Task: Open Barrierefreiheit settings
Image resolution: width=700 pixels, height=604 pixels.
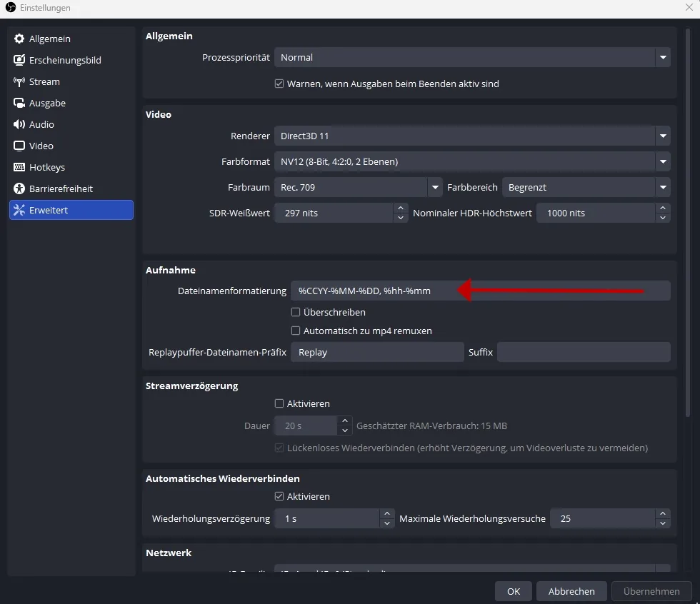Action: pos(71,188)
